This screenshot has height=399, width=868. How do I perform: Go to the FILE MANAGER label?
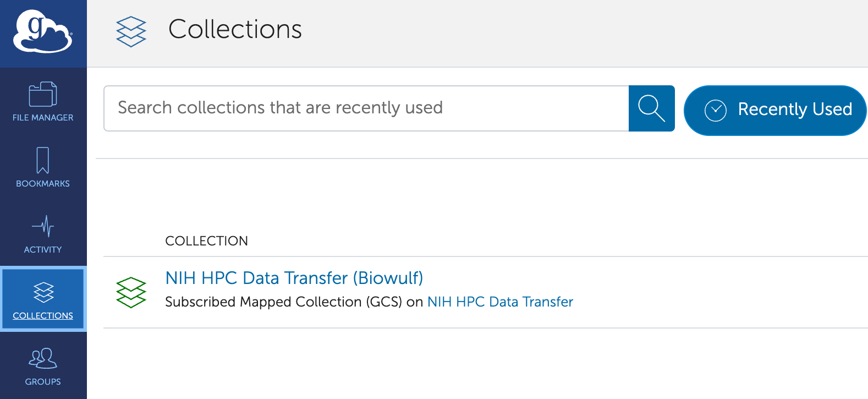click(43, 118)
